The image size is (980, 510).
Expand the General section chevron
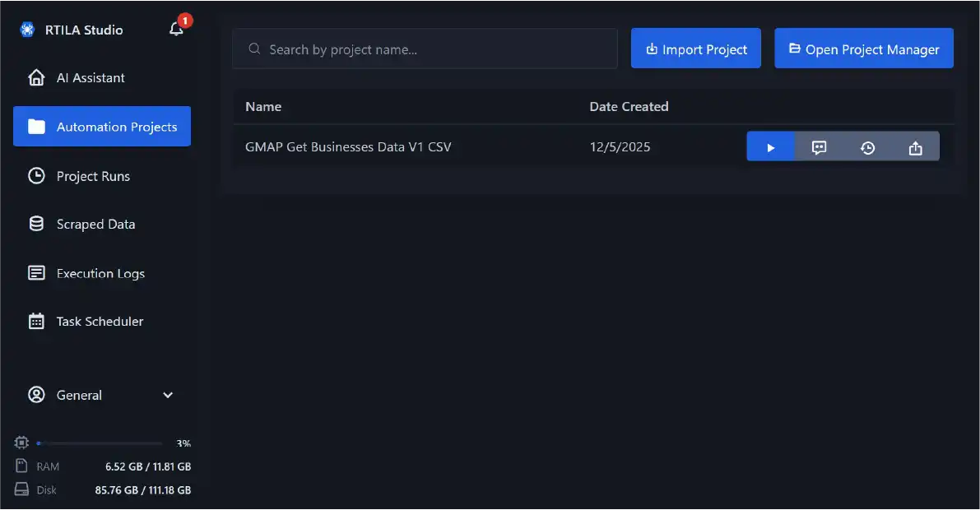[x=168, y=395]
